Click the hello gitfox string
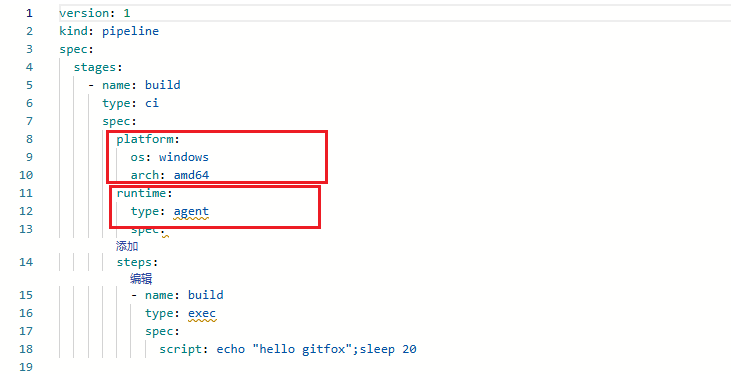 tap(302, 349)
